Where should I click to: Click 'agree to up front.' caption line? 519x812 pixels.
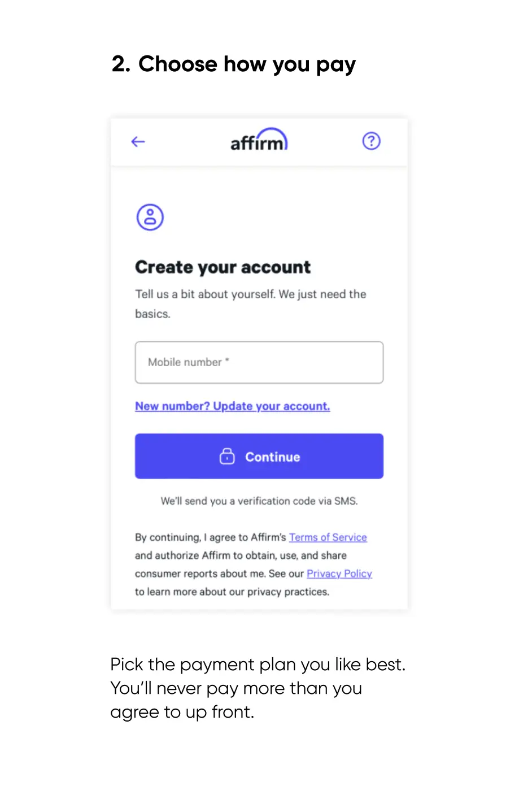point(182,712)
